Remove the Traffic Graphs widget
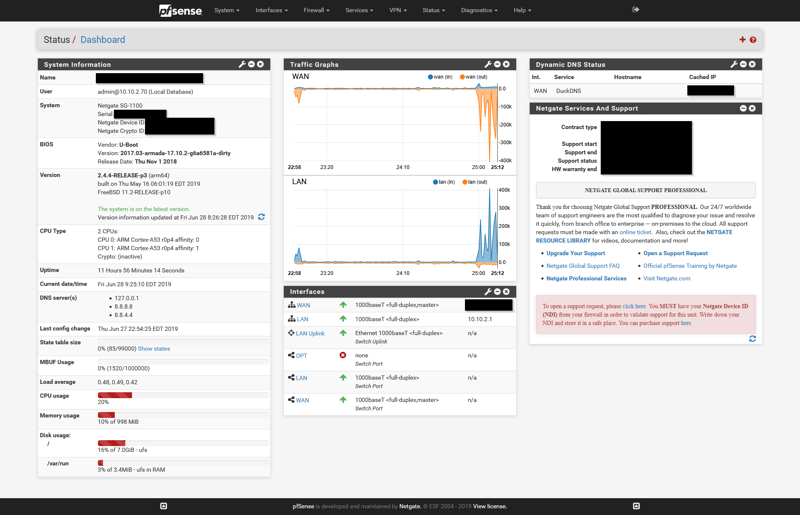Screen dimensions: 800x515 coord(506,64)
